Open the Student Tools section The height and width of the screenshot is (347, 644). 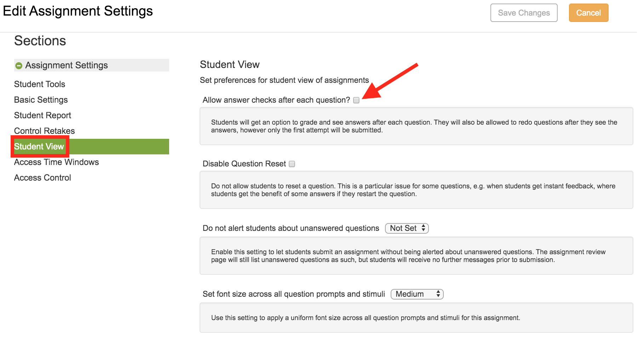tap(39, 84)
